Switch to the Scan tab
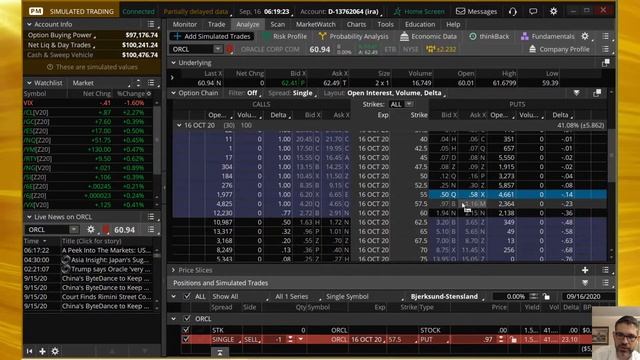Screen dimensions: 640x360 pyautogui.click(x=278, y=24)
